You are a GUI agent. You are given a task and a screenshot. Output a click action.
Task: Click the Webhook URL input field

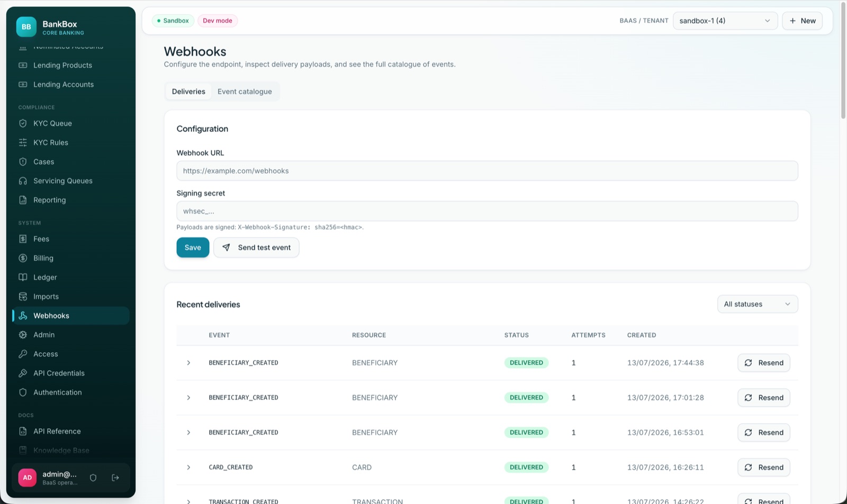(x=487, y=171)
